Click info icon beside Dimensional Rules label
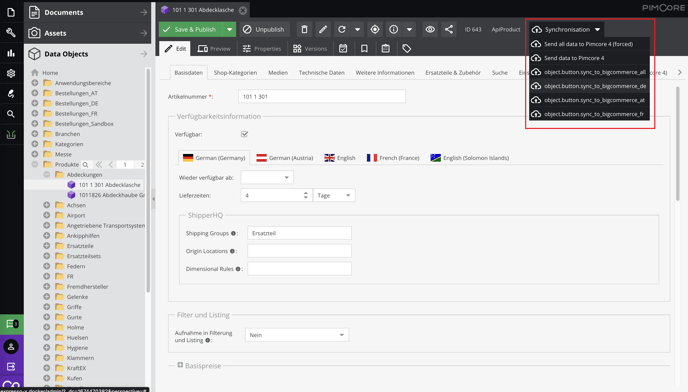688x392 pixels. coord(238,269)
